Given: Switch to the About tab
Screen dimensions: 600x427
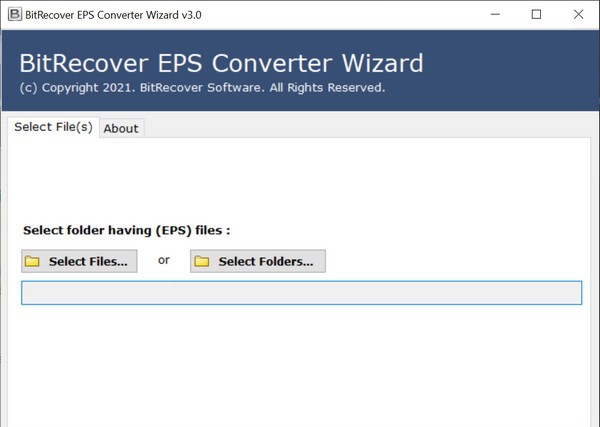Looking at the screenshot, I should tap(121, 129).
